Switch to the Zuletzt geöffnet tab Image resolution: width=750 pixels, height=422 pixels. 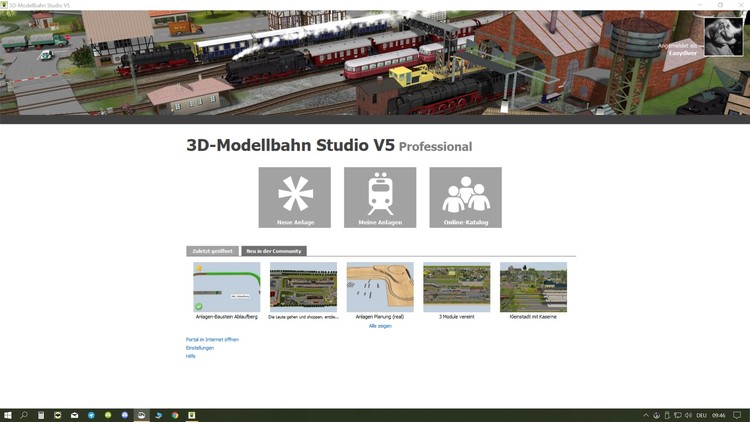[212, 251]
